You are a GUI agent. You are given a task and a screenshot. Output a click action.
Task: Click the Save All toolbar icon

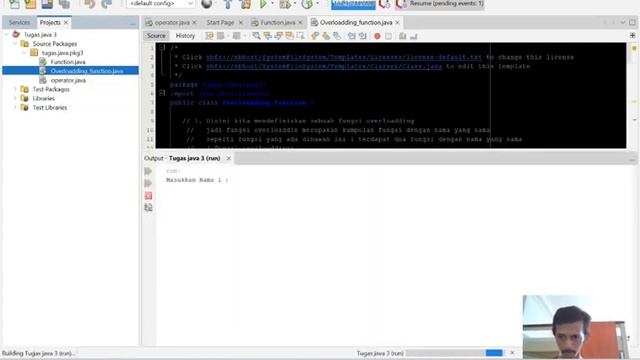64,4
